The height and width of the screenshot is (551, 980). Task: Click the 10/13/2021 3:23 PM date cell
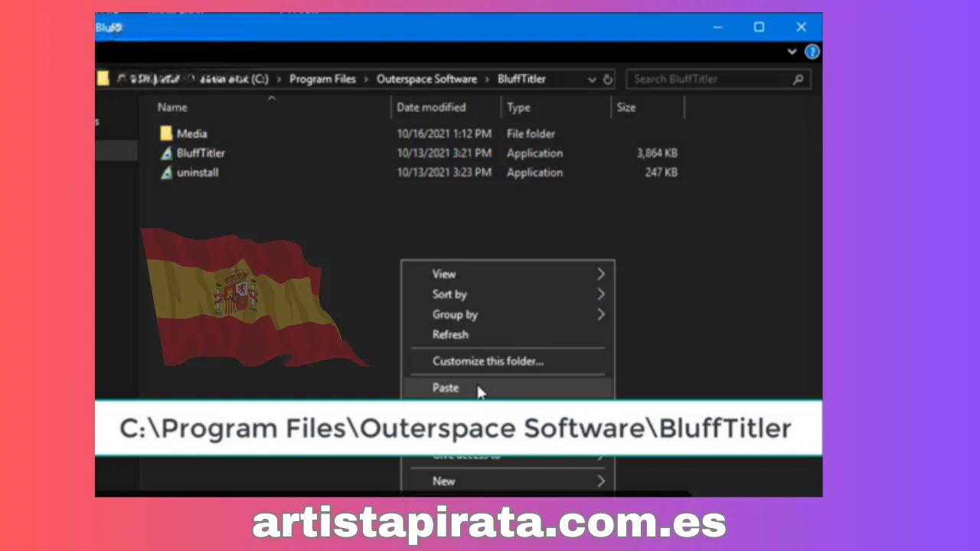click(444, 173)
